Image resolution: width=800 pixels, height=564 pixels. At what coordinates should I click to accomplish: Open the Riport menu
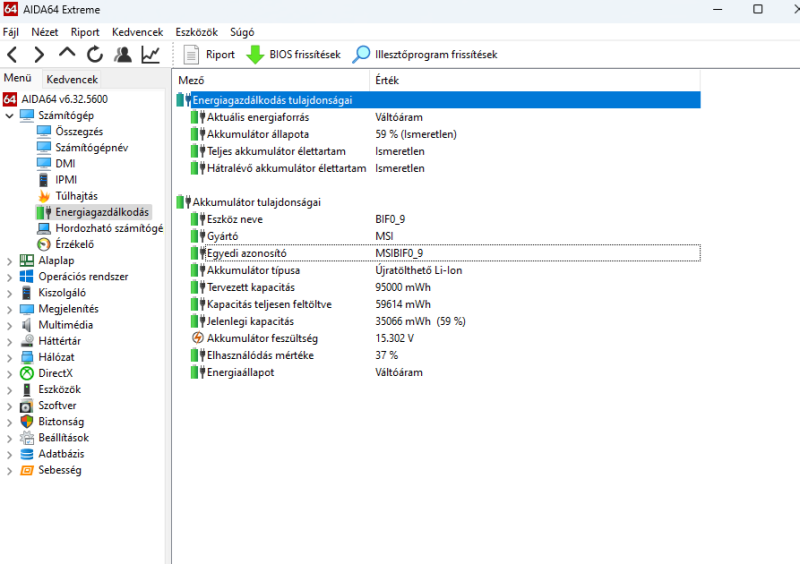[85, 32]
